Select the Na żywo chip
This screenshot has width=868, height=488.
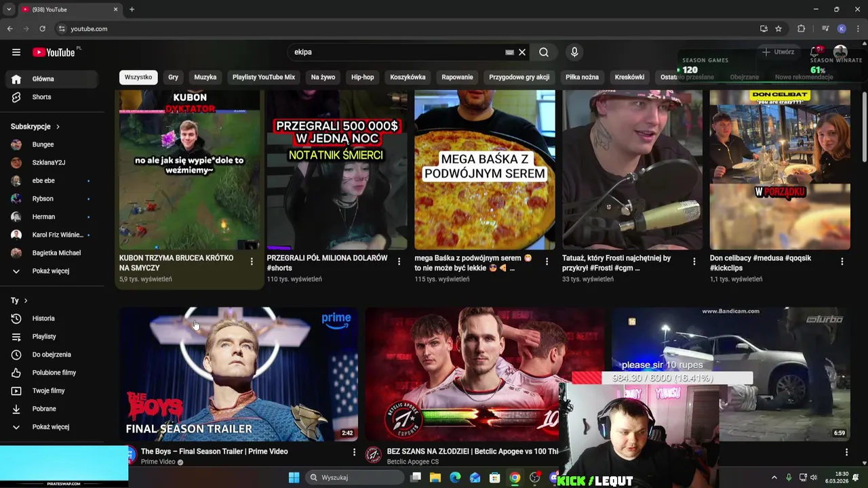[323, 77]
